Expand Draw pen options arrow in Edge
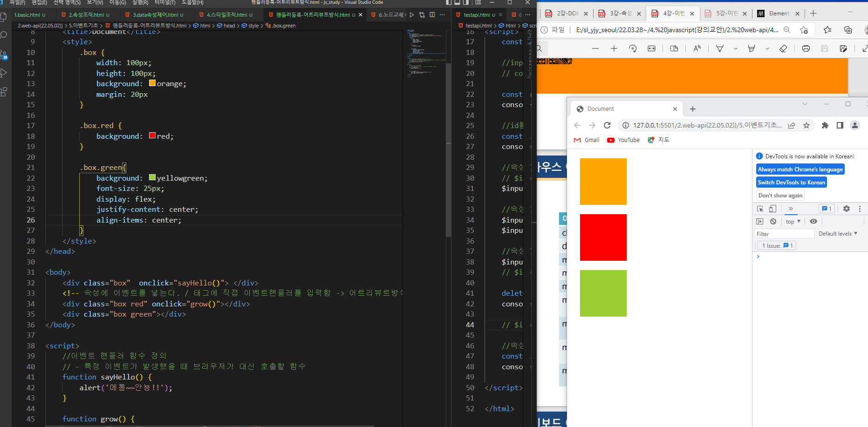Image resolution: width=868 pixels, height=427 pixels. click(736, 48)
